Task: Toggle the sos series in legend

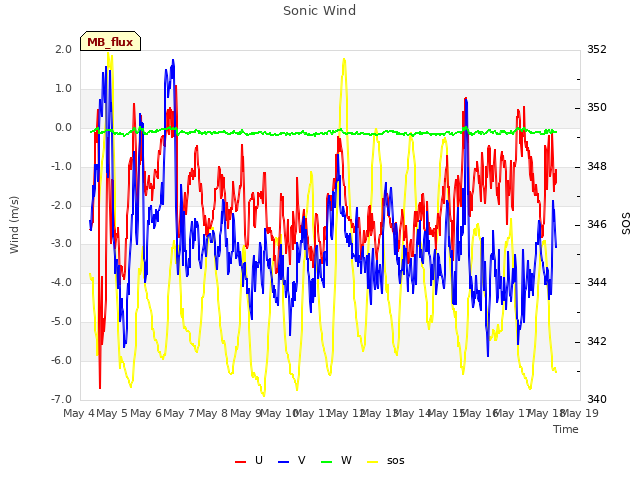Action: click(x=386, y=460)
